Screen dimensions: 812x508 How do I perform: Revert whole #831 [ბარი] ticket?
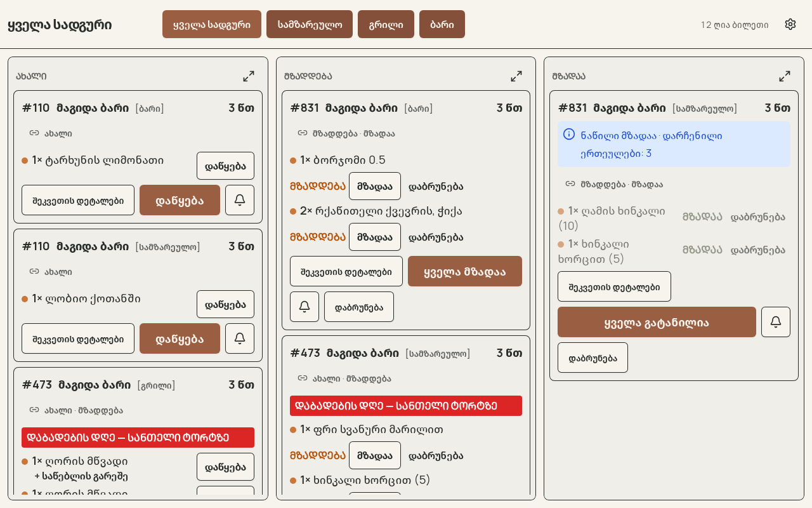(x=359, y=307)
